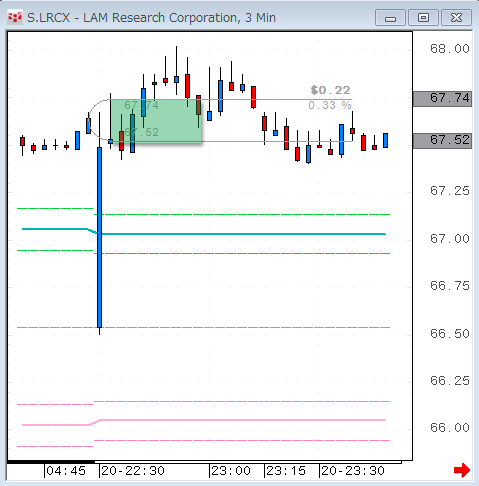This screenshot has height=486, width=479.
Task: Click the $0.22 measurement label
Action: click(330, 90)
